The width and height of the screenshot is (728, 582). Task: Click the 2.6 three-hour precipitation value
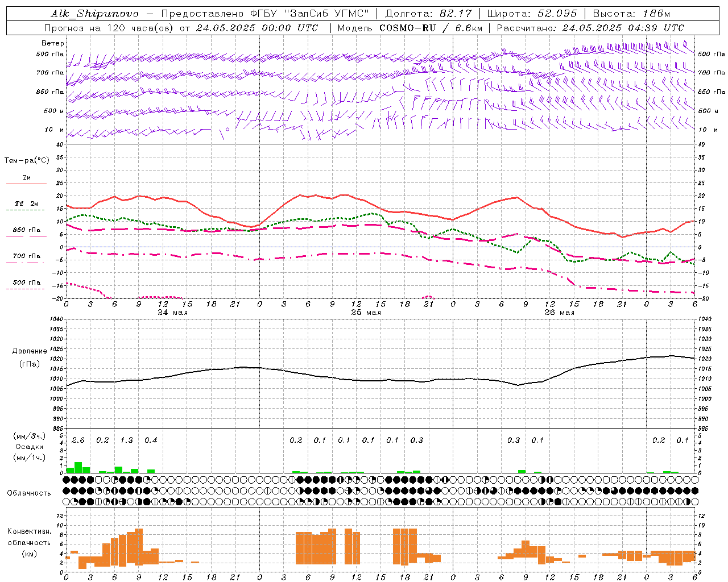[x=78, y=440]
